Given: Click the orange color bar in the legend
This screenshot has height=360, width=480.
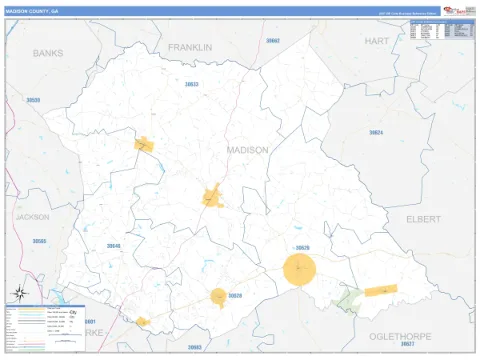Looking at the screenshot, I should point(32,309).
